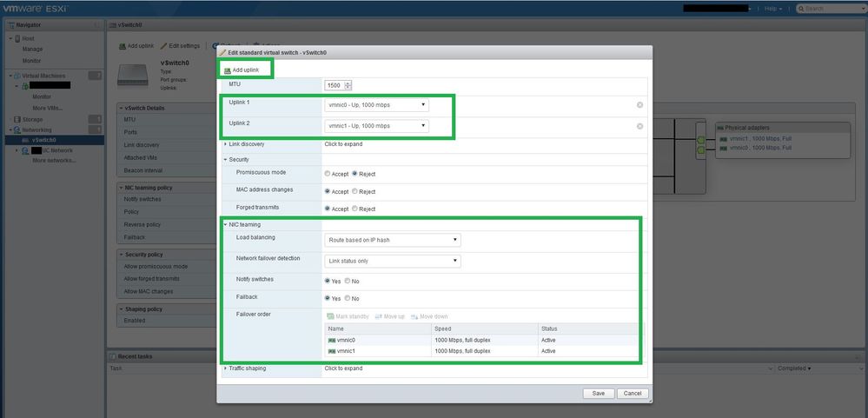Click the Virtual Machines icon
The width and height of the screenshot is (868, 418).
coord(17,76)
